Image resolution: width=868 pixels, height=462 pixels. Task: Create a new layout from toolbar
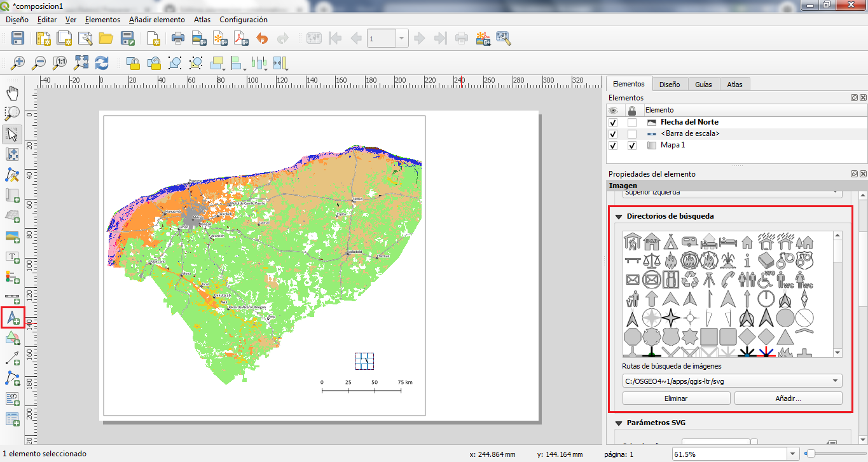pyautogui.click(x=43, y=38)
